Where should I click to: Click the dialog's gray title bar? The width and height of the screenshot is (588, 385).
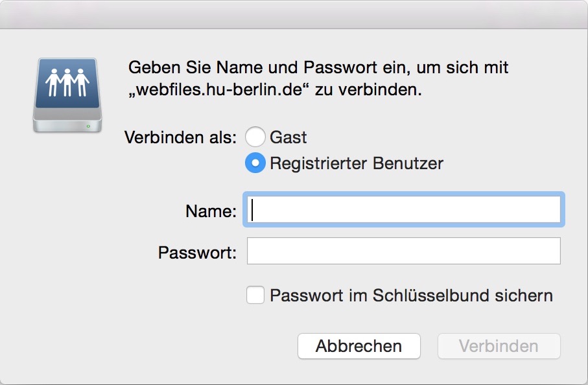coord(294,14)
